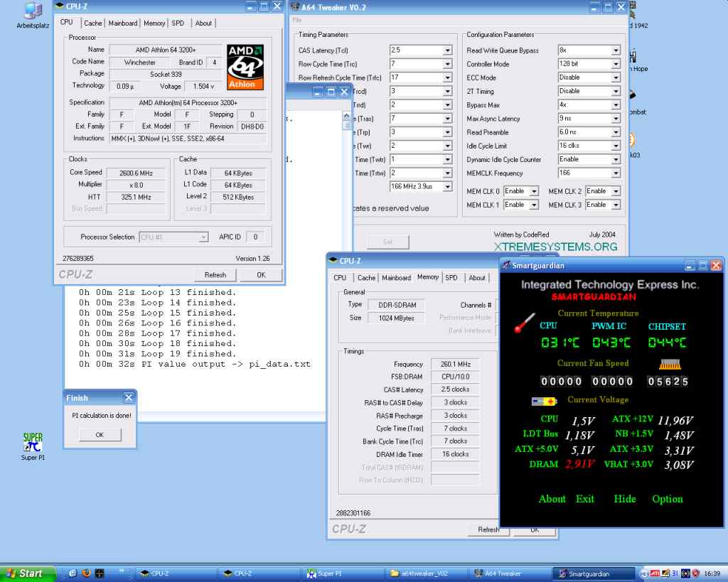Open the Bypass Max dropdown

pyautogui.click(x=616, y=105)
